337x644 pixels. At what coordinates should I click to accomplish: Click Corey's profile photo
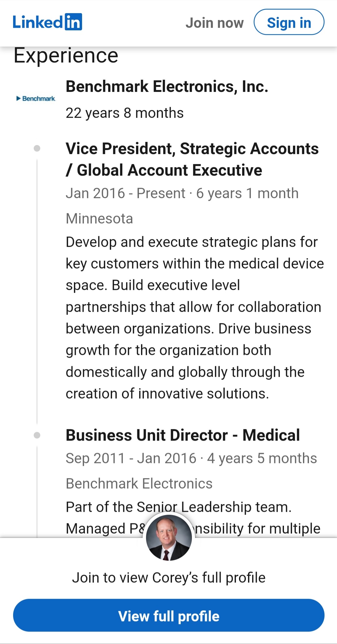169,537
